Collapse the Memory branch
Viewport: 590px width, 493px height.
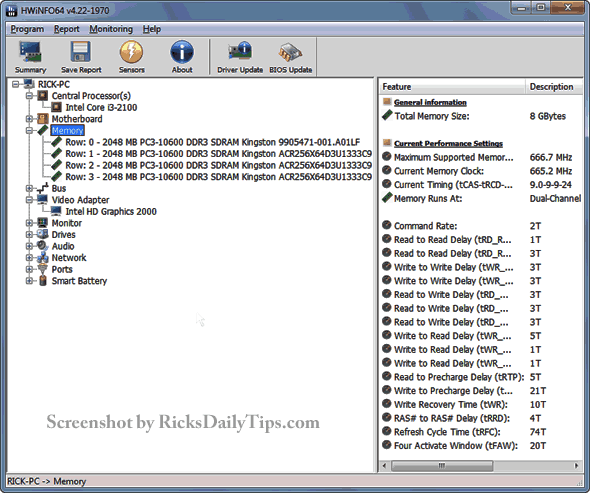pyautogui.click(x=29, y=130)
